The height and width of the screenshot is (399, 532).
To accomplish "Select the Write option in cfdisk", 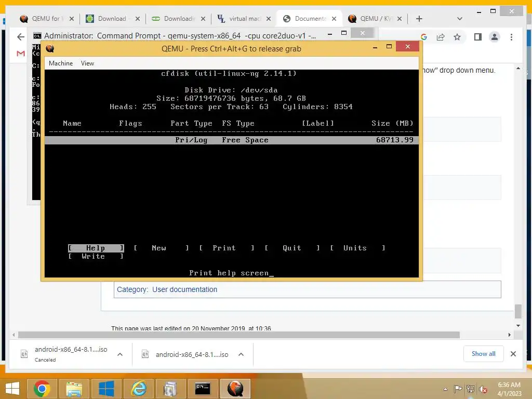I will click(96, 257).
